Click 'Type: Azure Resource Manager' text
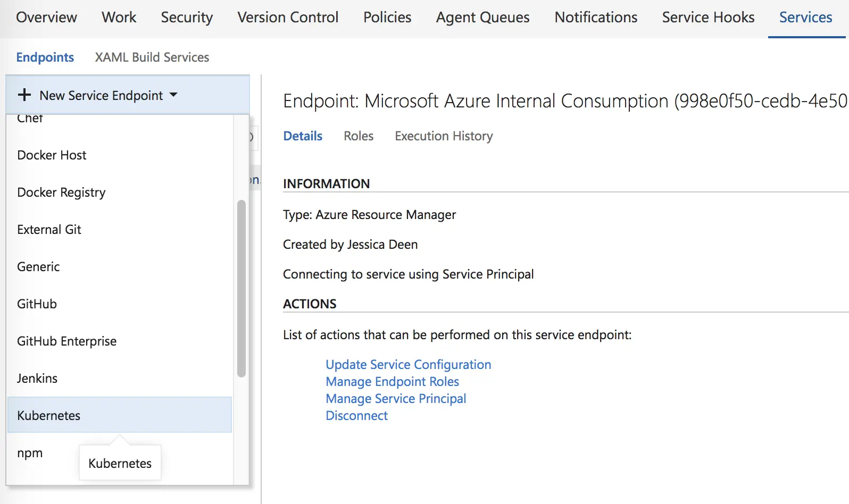Screen dimensions: 849x504 point(369,215)
